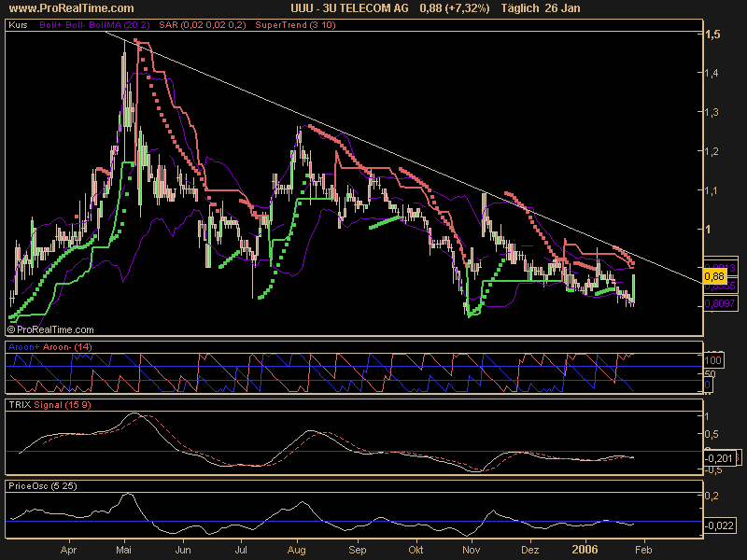Click the Dez month on time axis
Screen dimensions: 747x560
coord(530,550)
